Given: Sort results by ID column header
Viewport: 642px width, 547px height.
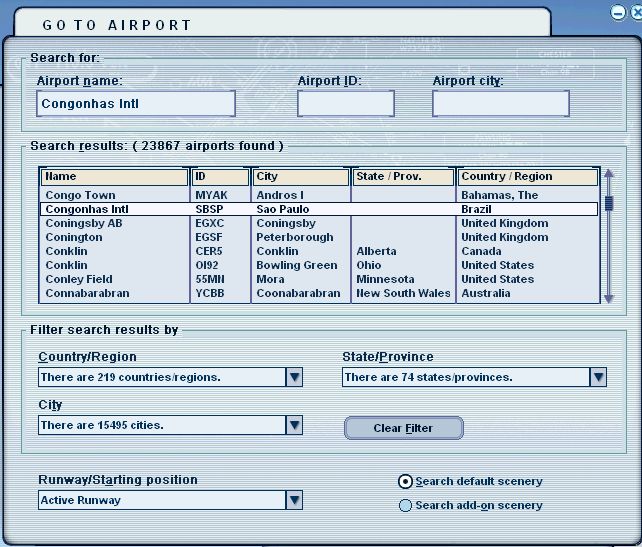Looking at the screenshot, I should point(220,177).
